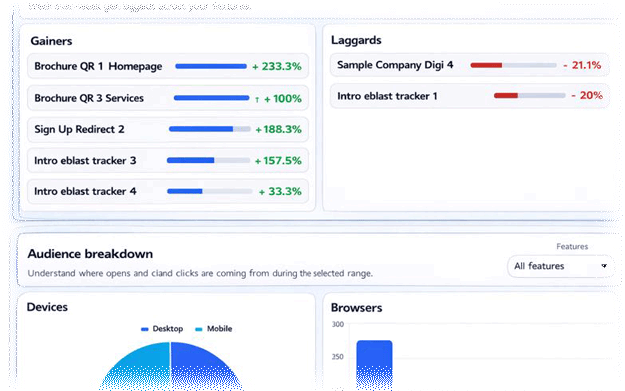625x391 pixels.
Task: Click the +188.3% gain value
Action: tap(279, 130)
